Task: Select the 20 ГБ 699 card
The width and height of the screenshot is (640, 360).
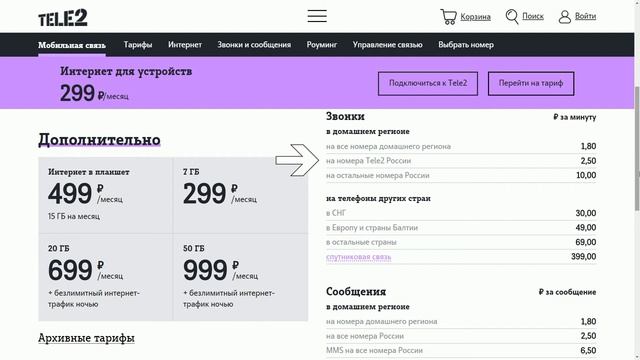Action: [106, 277]
